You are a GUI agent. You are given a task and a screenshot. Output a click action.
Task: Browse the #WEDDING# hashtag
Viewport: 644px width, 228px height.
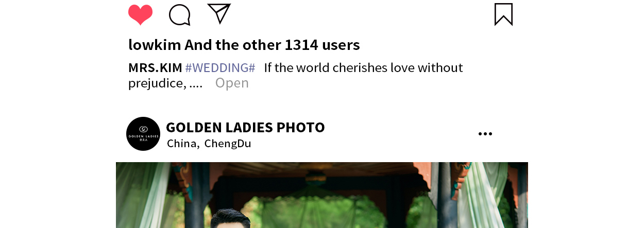(220, 68)
